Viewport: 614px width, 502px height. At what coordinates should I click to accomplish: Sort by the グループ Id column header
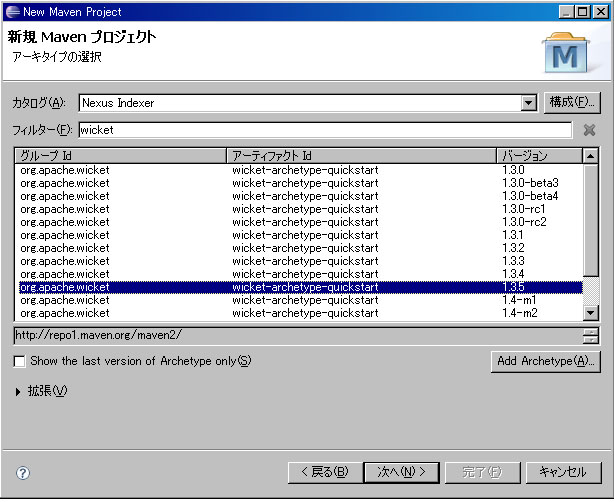pyautogui.click(x=121, y=156)
